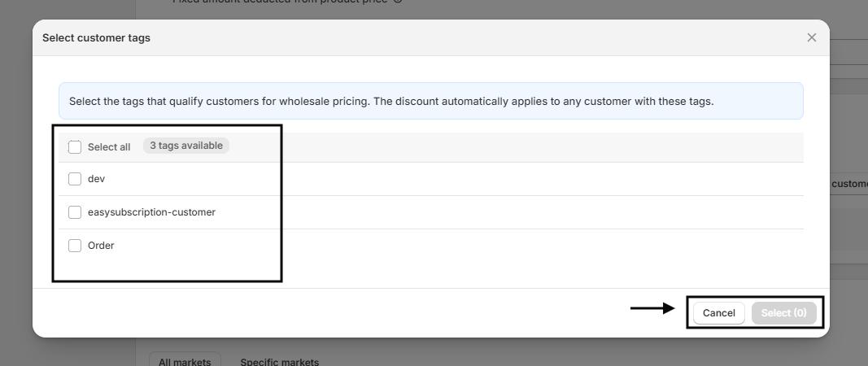Check the dev tag checkbox
This screenshot has width=868, height=366.
tap(75, 179)
